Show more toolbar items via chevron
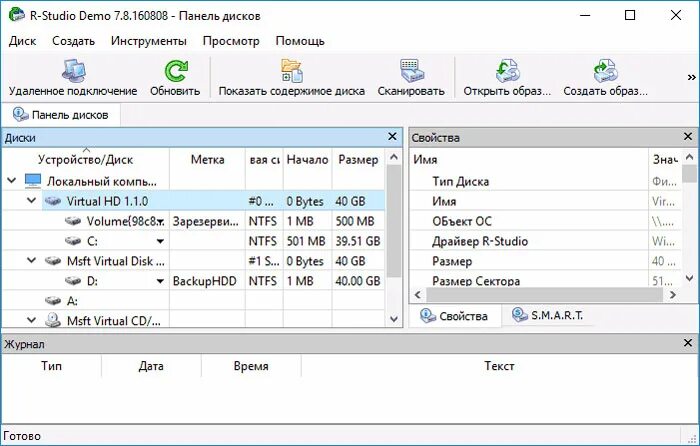The image size is (700, 446). point(691,77)
